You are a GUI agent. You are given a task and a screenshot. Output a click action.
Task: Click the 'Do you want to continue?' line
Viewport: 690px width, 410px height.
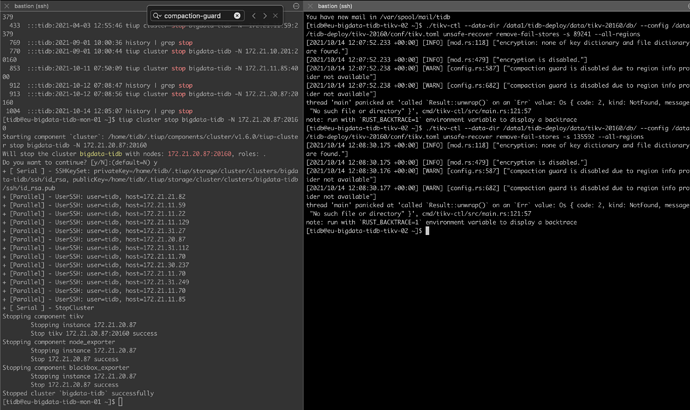coord(80,162)
